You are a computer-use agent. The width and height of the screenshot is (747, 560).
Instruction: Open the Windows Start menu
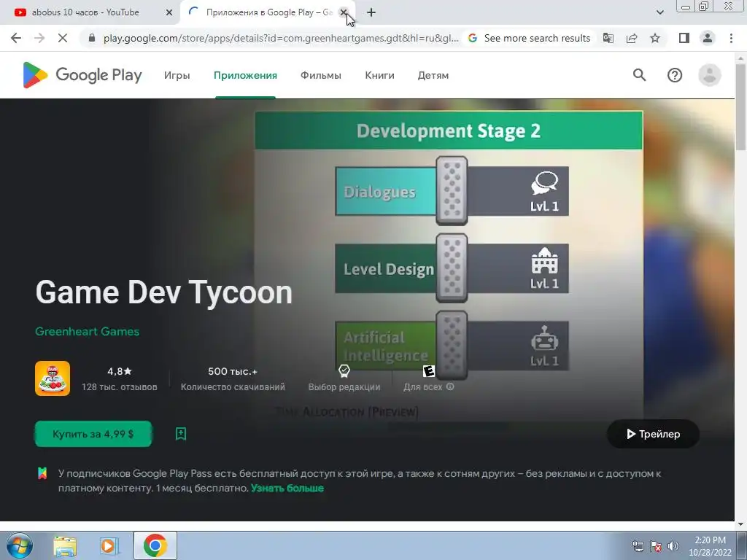coord(19,545)
